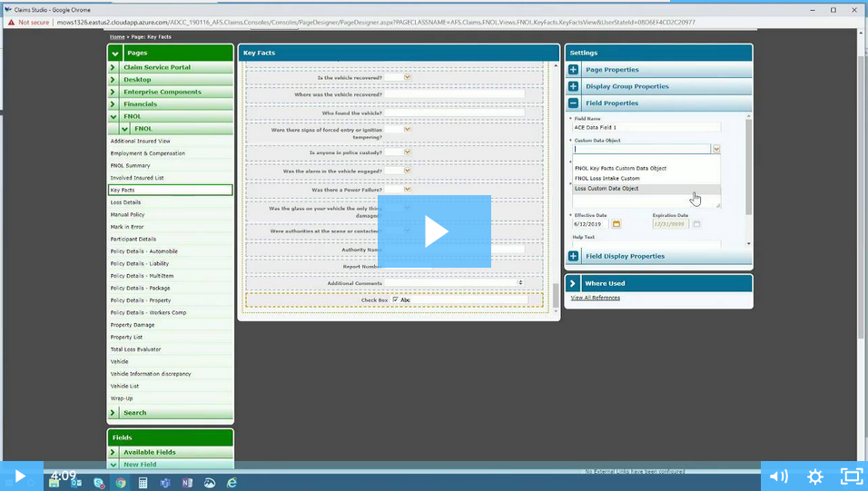Expand the Financials node
The height and width of the screenshot is (491, 868).
[x=113, y=104]
